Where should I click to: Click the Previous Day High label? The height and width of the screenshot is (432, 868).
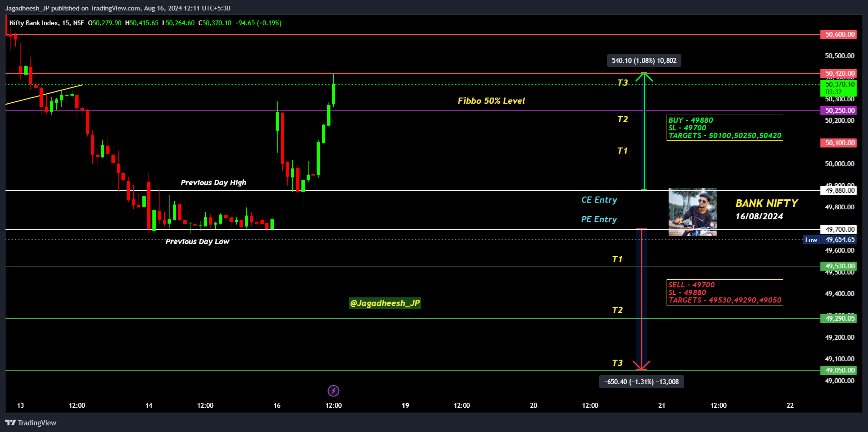pyautogui.click(x=213, y=183)
